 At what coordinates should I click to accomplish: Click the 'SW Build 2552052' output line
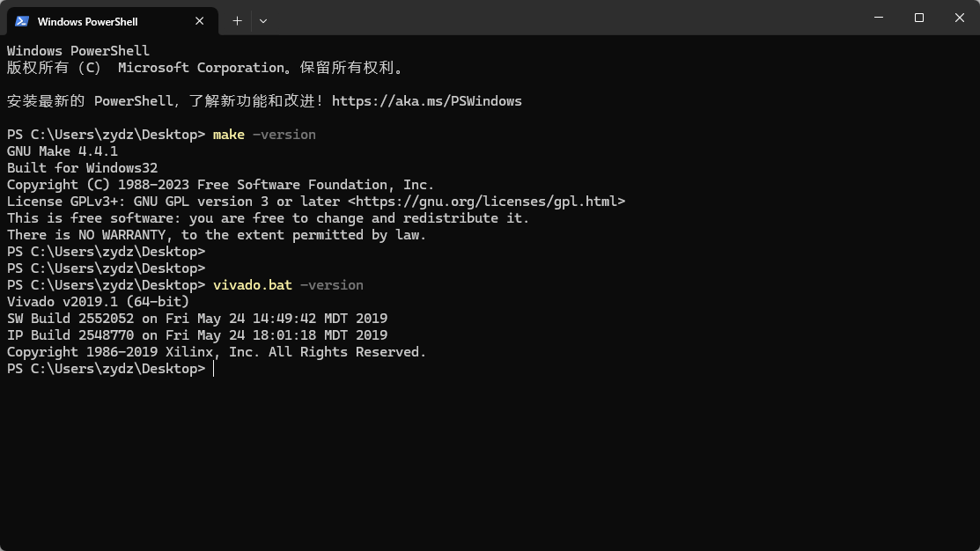(x=197, y=319)
